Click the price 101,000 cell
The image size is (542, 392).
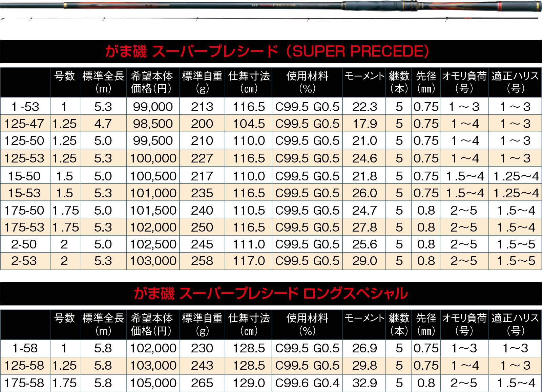click(x=153, y=193)
